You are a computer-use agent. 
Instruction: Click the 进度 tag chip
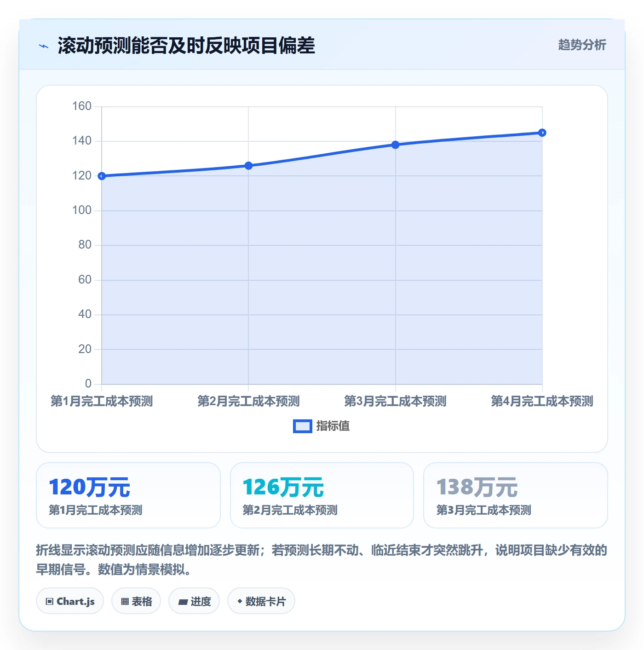click(x=194, y=601)
